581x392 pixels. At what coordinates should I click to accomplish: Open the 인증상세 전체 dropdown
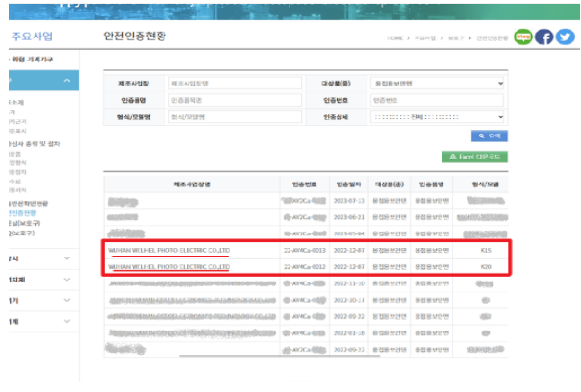438,117
